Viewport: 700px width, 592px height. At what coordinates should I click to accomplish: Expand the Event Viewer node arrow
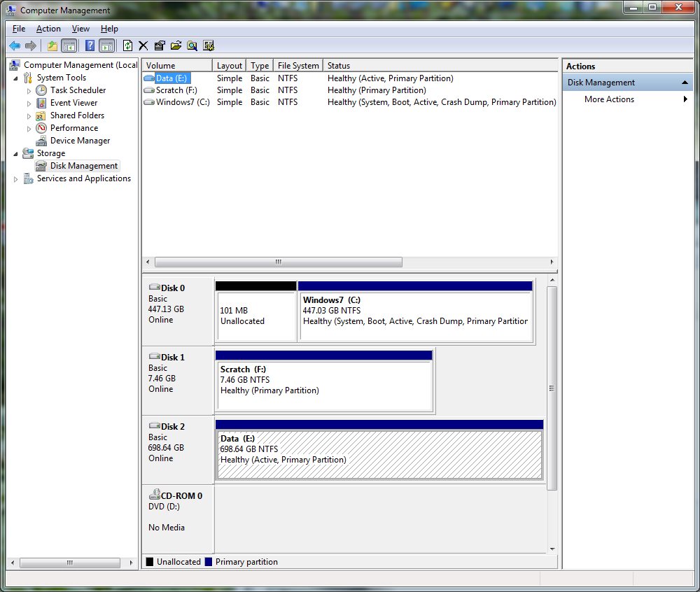29,104
